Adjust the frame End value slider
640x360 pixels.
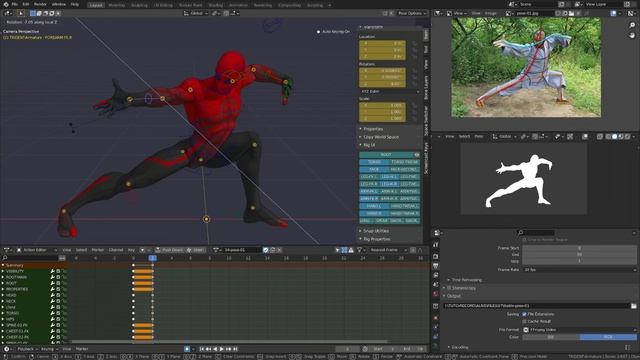coord(580,254)
